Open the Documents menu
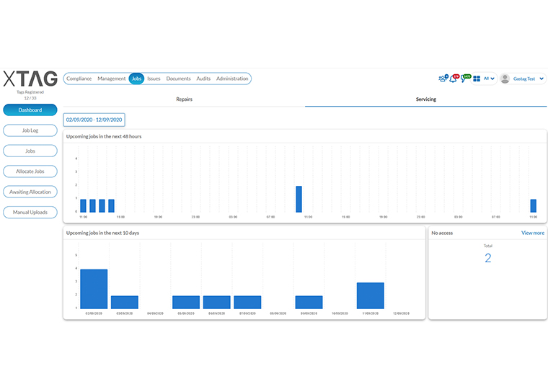Screen dimensions: 548x392 (178, 79)
